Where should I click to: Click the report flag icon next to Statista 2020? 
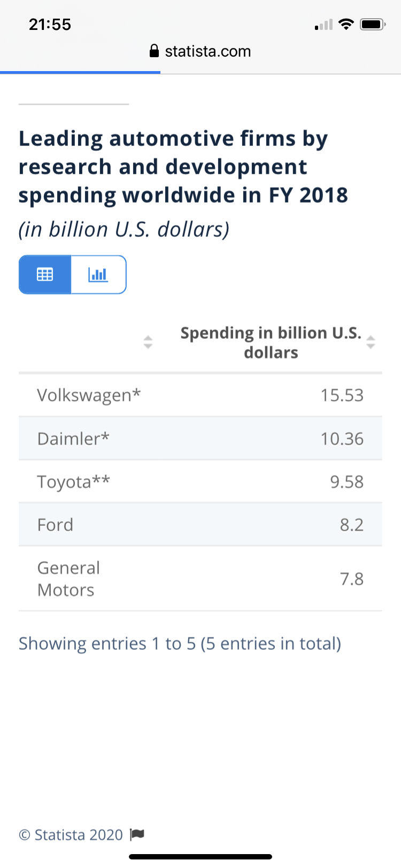pyautogui.click(x=137, y=834)
